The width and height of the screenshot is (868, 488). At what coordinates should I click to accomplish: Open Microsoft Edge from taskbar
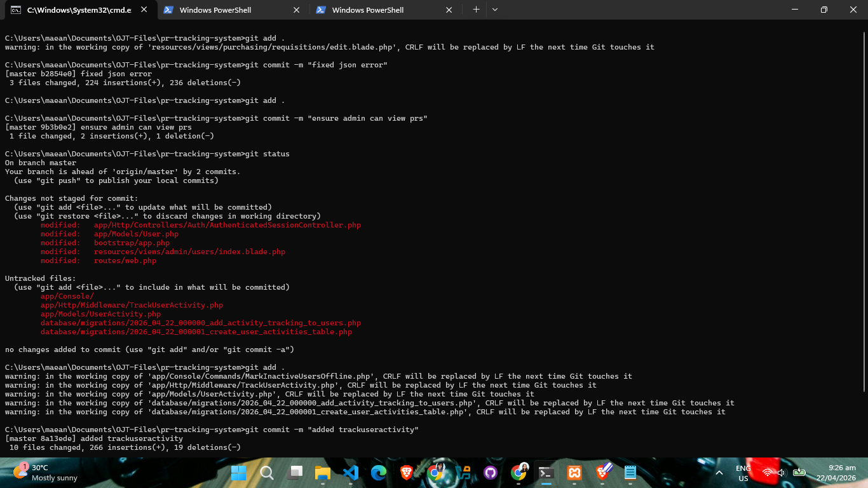[x=379, y=473]
